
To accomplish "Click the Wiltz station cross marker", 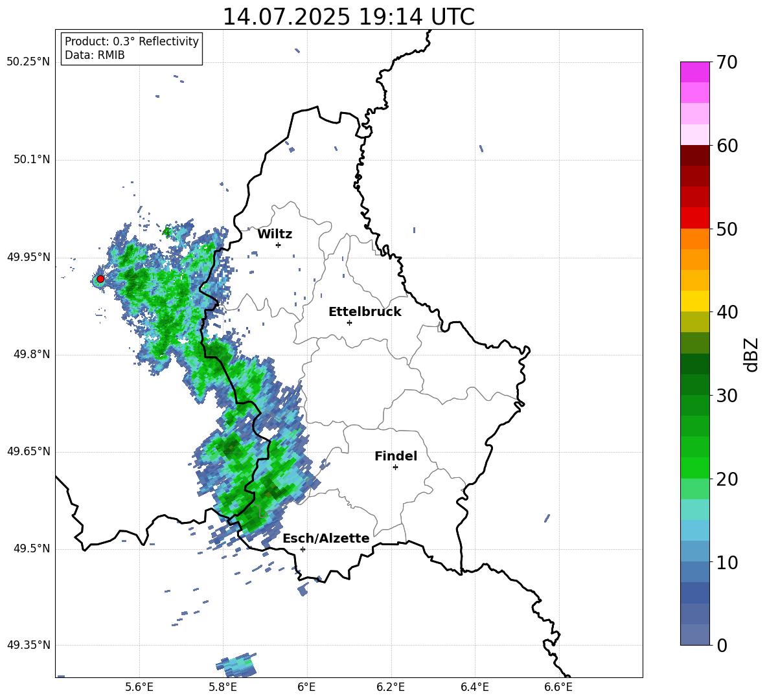I will click(x=279, y=245).
